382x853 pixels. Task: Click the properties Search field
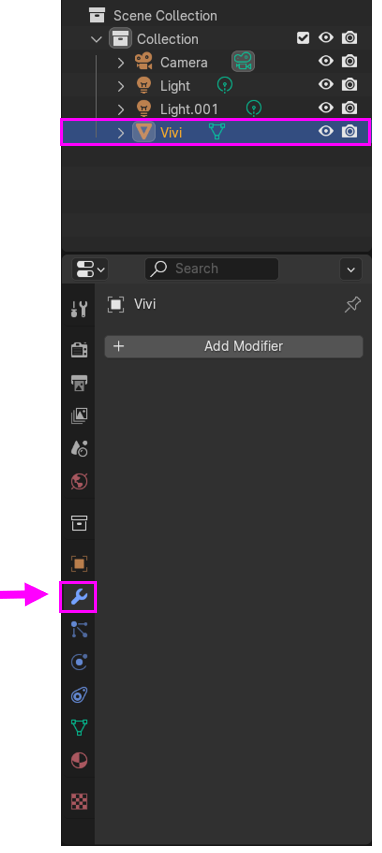click(211, 269)
